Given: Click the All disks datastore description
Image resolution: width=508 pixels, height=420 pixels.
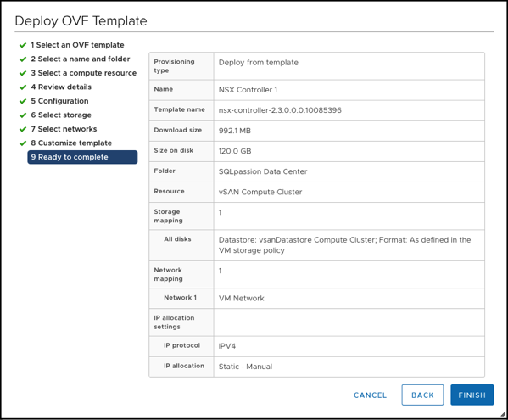Looking at the screenshot, I should coord(344,245).
